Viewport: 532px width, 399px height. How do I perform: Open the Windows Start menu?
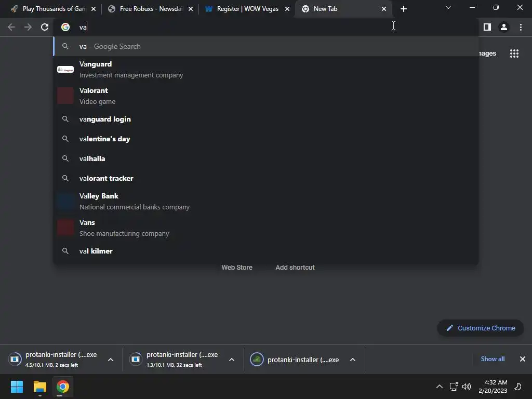[17, 387]
